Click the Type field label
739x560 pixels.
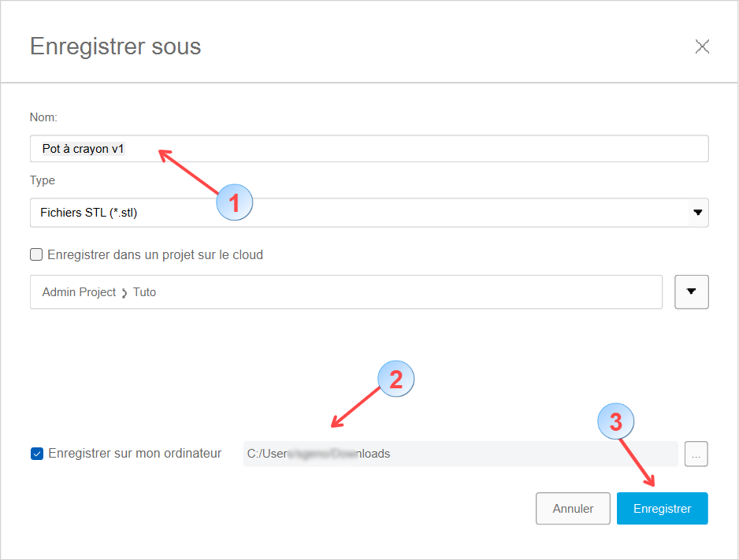(x=43, y=180)
